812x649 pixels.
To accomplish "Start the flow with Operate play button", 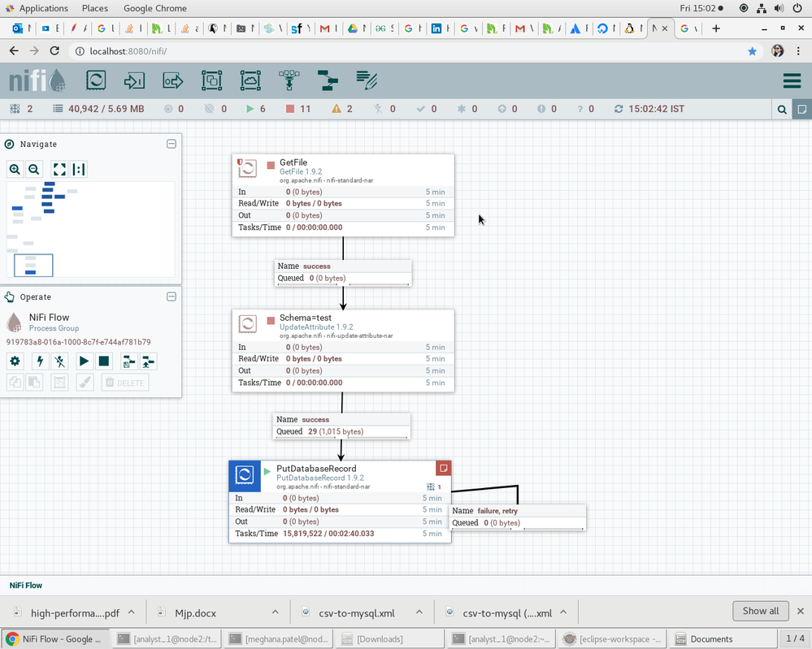I will coord(84,361).
